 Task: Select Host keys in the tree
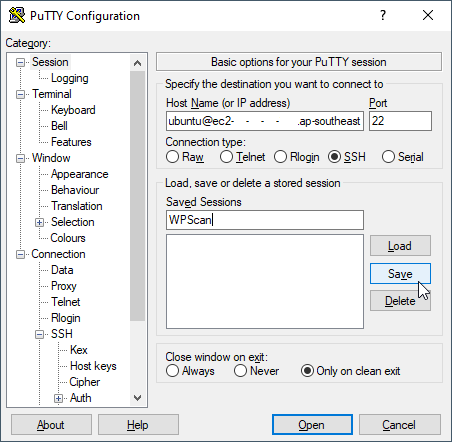93,366
